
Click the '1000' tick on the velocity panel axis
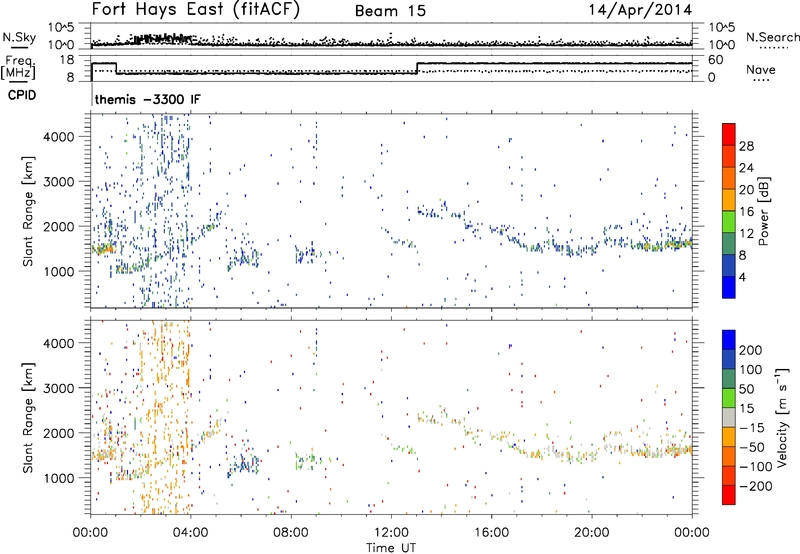[58, 478]
